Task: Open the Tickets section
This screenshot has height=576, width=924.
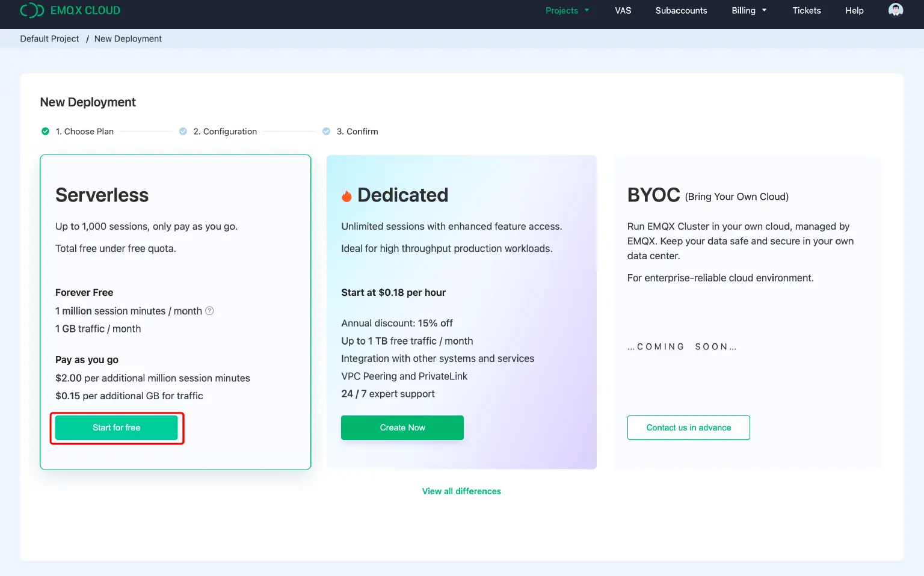Action: pos(806,10)
